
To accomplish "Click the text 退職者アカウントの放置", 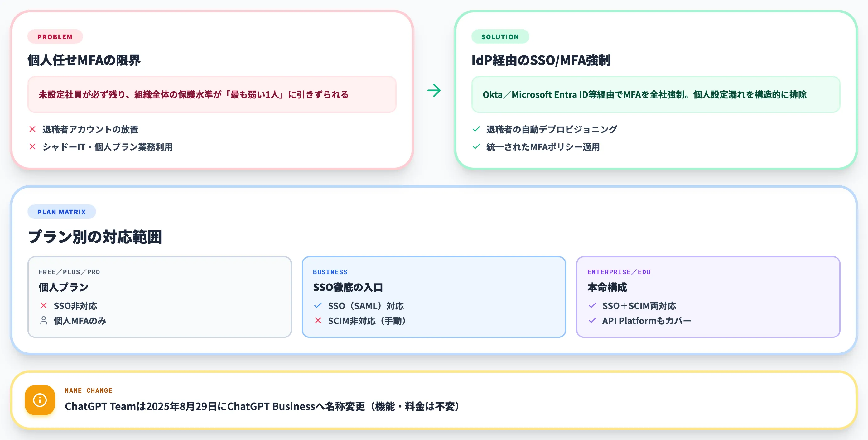I will [x=90, y=129].
